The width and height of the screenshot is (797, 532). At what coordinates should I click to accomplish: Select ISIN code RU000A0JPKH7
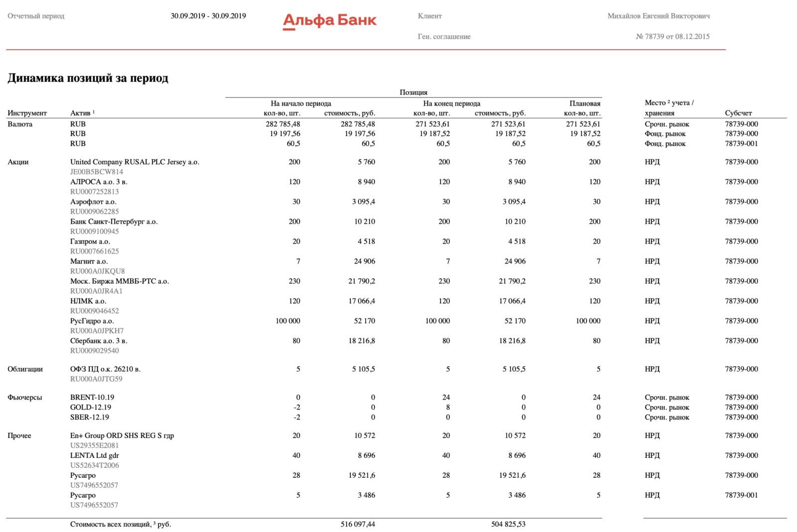[x=97, y=331]
